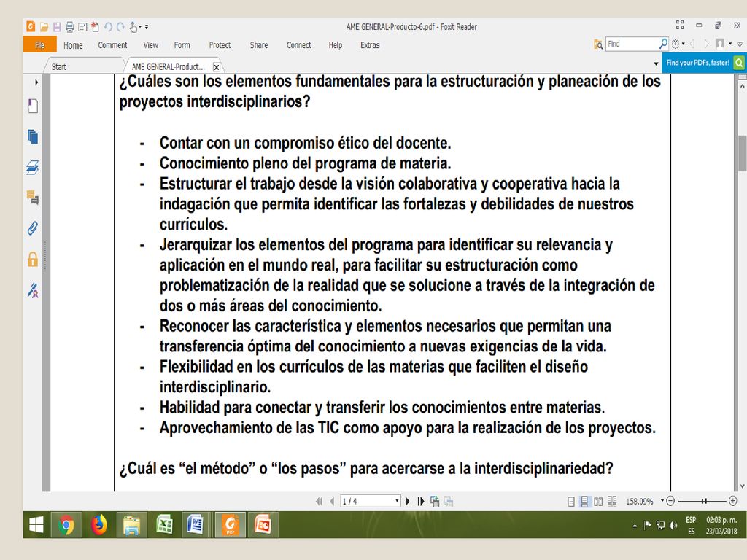Redo the last action

120,27
